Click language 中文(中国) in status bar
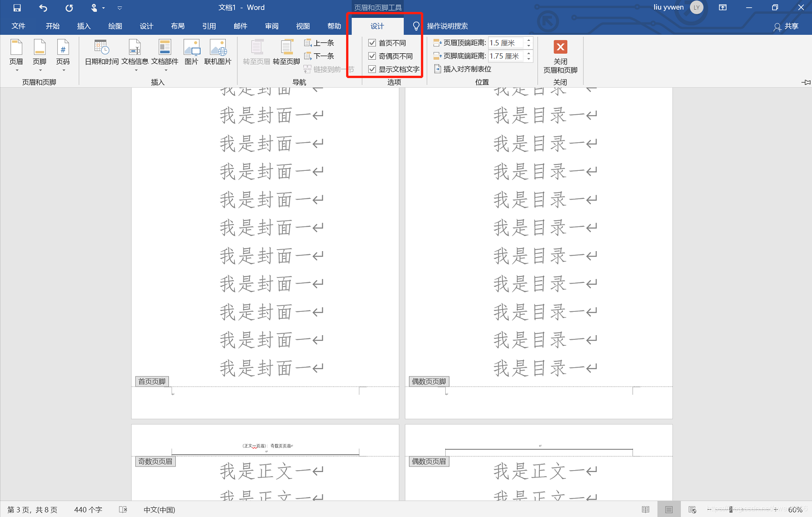The width and height of the screenshot is (812, 517). 159,510
